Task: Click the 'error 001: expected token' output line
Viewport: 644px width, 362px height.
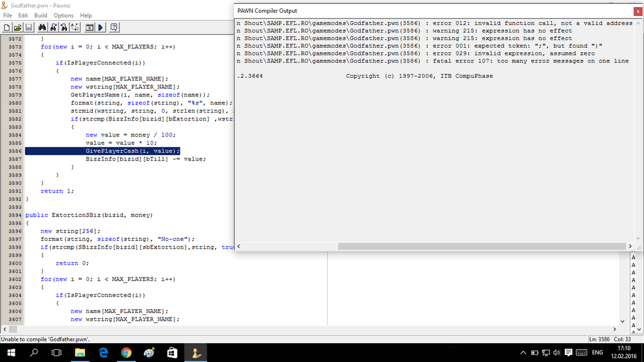Action: coord(419,46)
